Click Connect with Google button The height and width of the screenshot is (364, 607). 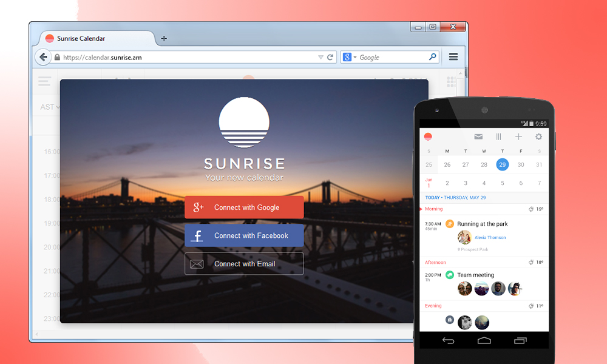coord(244,207)
